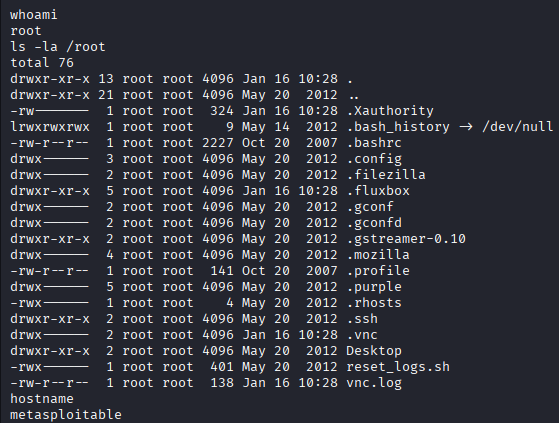Screen dimensions: 559x423
Task: Click the /dev/null link target
Action: 517,127
